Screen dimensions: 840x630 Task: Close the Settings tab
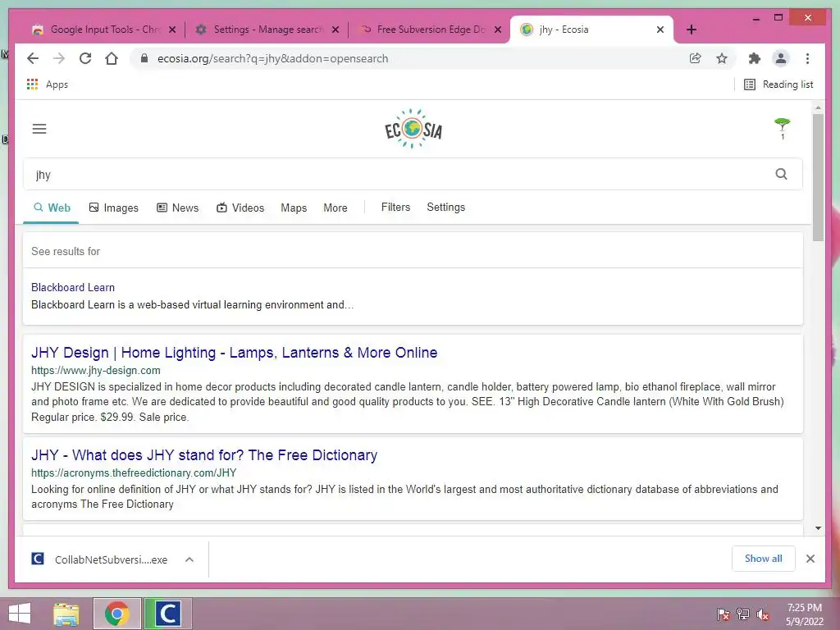pyautogui.click(x=336, y=30)
